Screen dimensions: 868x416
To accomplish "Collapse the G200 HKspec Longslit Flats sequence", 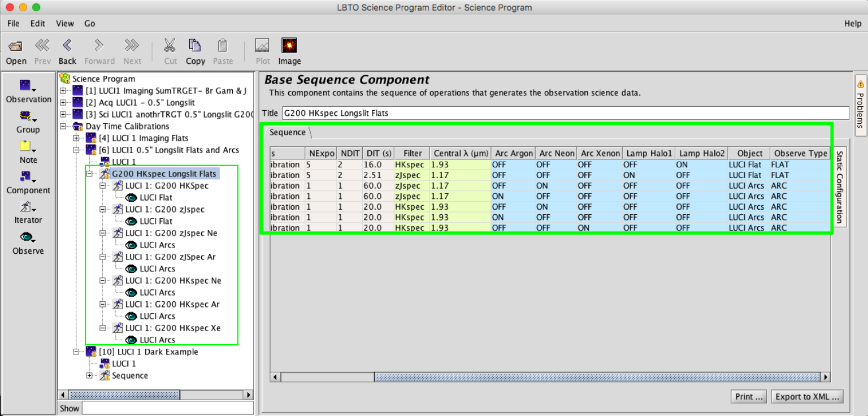I will [x=89, y=174].
